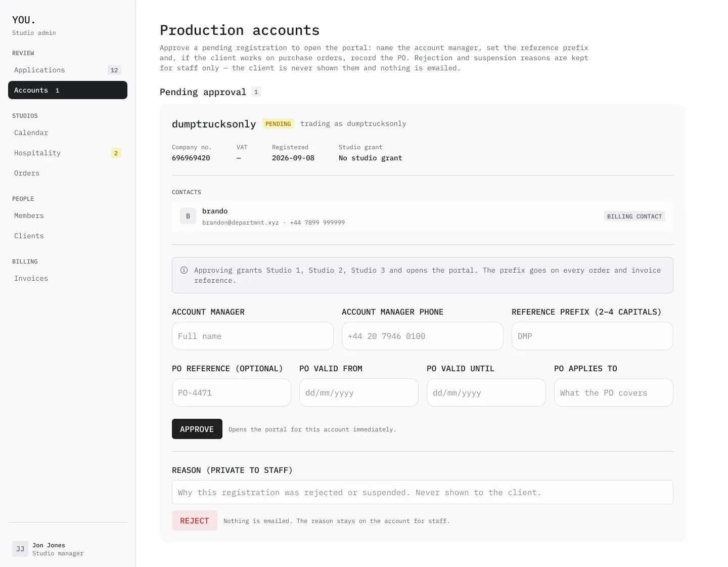Click the dumptrucksonly account heading
The image size is (728, 567).
214,124
